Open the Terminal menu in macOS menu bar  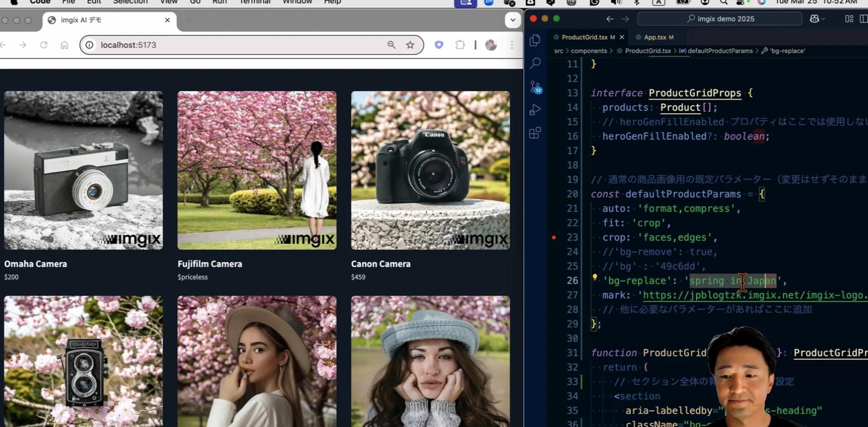click(255, 2)
